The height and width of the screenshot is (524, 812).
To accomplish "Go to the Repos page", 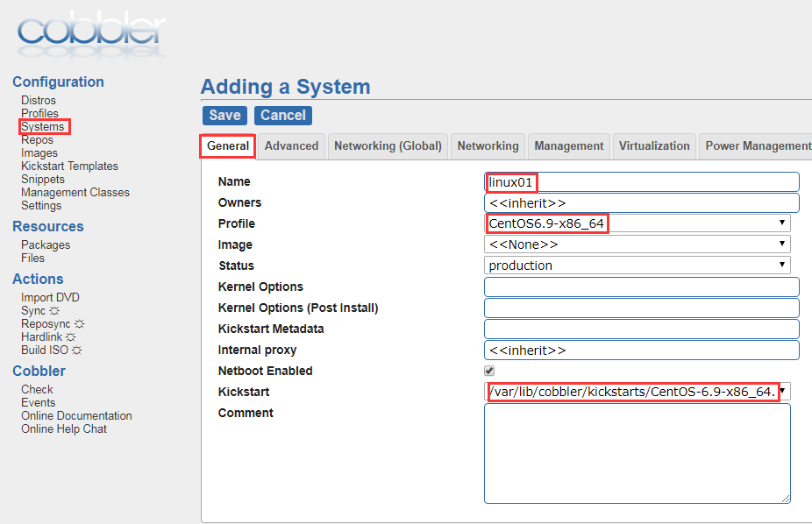I will click(x=38, y=139).
